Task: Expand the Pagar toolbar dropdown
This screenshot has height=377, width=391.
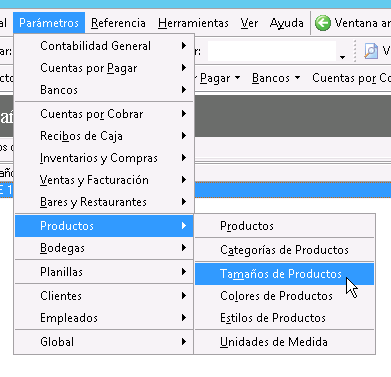Action: tap(220, 78)
